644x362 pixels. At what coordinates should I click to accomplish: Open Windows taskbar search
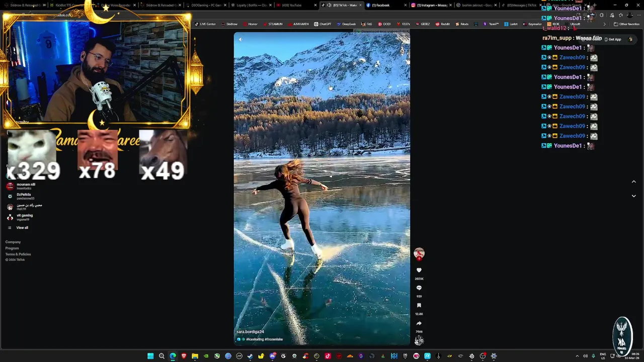click(x=162, y=356)
